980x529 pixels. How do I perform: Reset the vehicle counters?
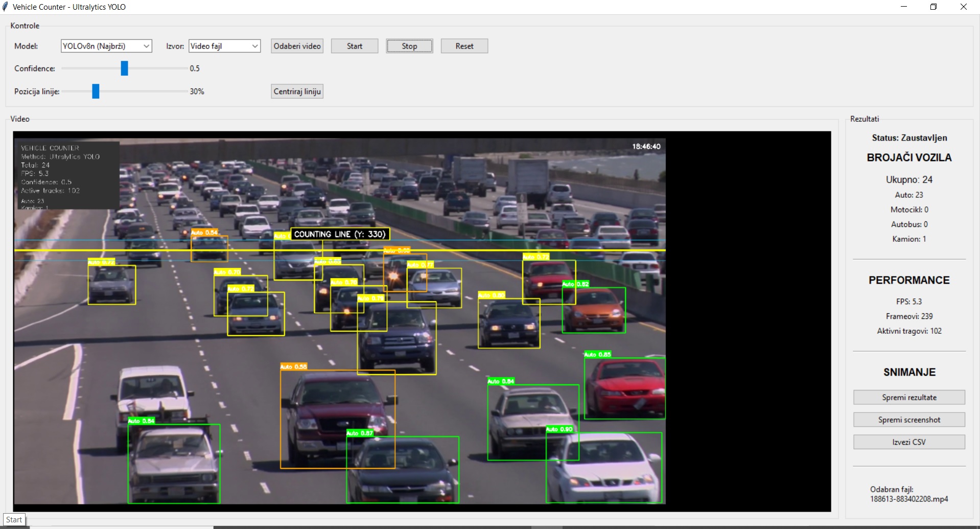pos(464,46)
